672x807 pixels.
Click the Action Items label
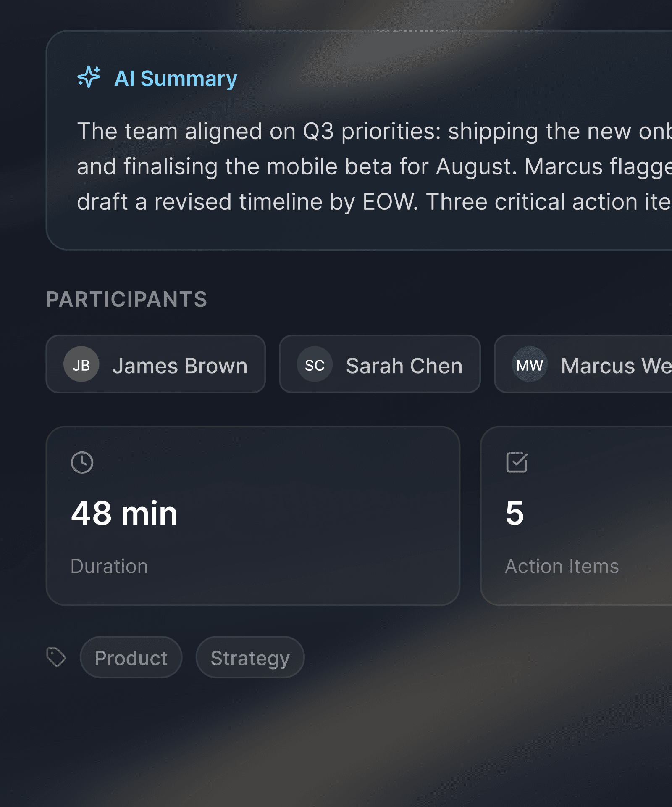pos(562,566)
